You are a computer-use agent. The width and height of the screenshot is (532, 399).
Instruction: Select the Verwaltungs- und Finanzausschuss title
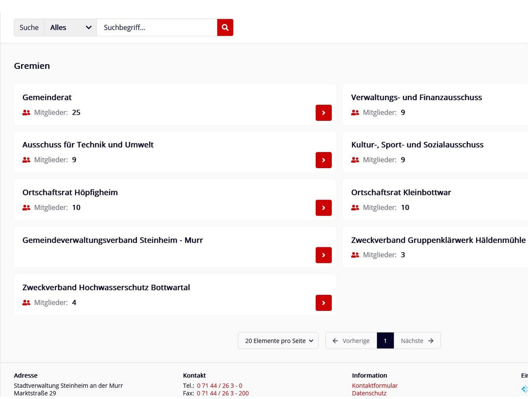(x=416, y=98)
